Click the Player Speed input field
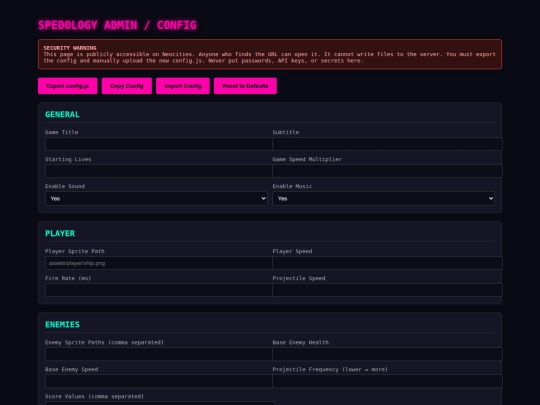Screen dimensions: 540x405 point(387,263)
